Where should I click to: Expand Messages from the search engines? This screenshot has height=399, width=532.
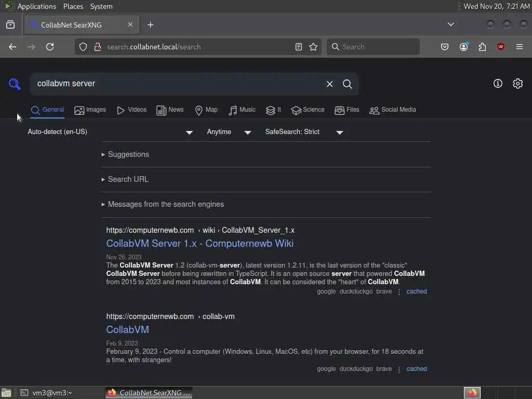[x=163, y=204]
